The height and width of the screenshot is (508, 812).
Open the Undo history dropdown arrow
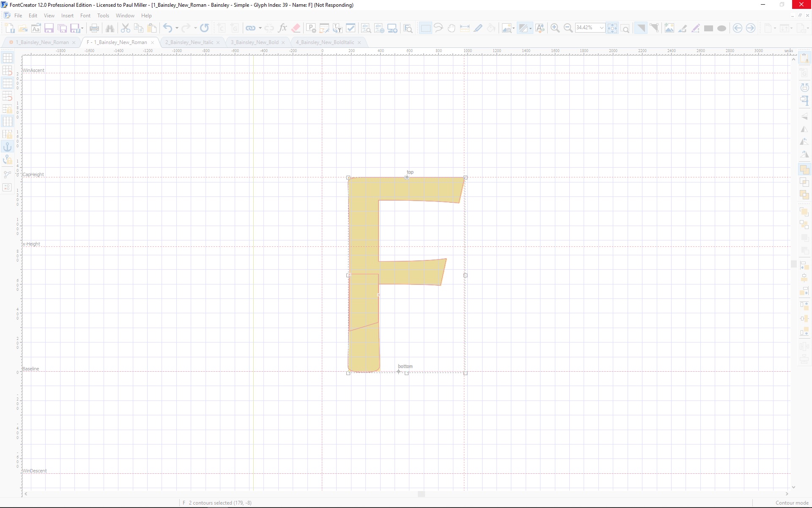pyautogui.click(x=177, y=28)
